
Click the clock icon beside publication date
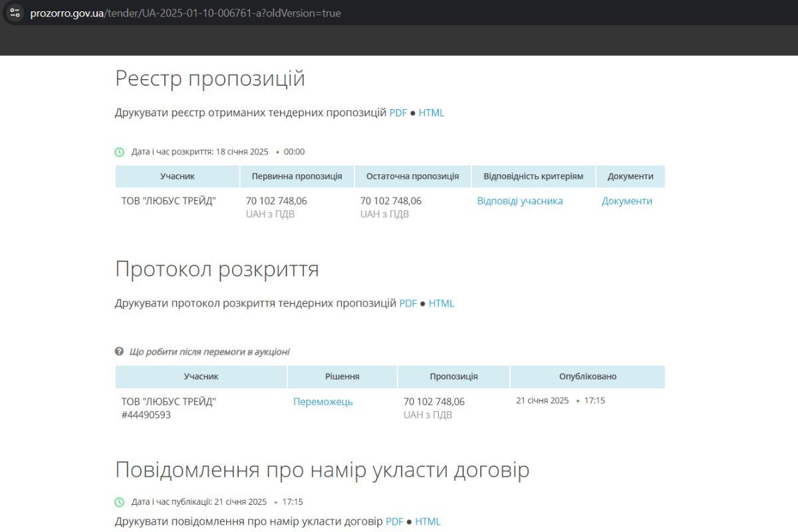120,502
